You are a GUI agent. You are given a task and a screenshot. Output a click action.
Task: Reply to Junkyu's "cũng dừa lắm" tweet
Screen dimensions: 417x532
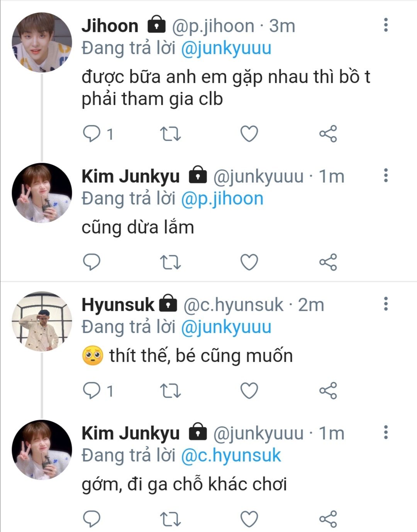[92, 262]
